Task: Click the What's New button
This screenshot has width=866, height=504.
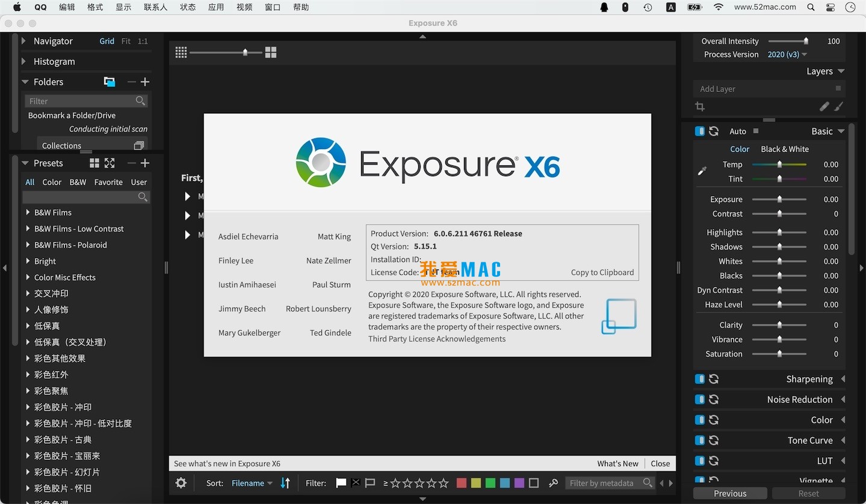Action: pos(617,463)
